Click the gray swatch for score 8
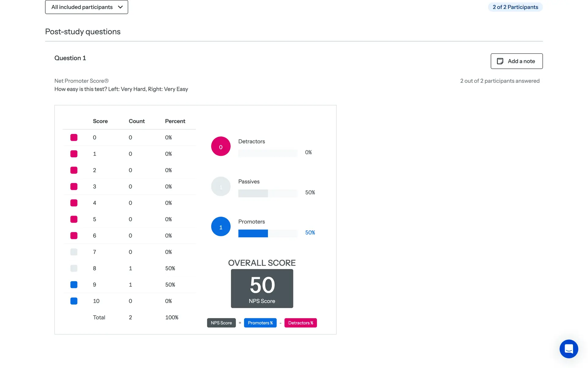Viewport: 588px width, 368px height. point(74,268)
